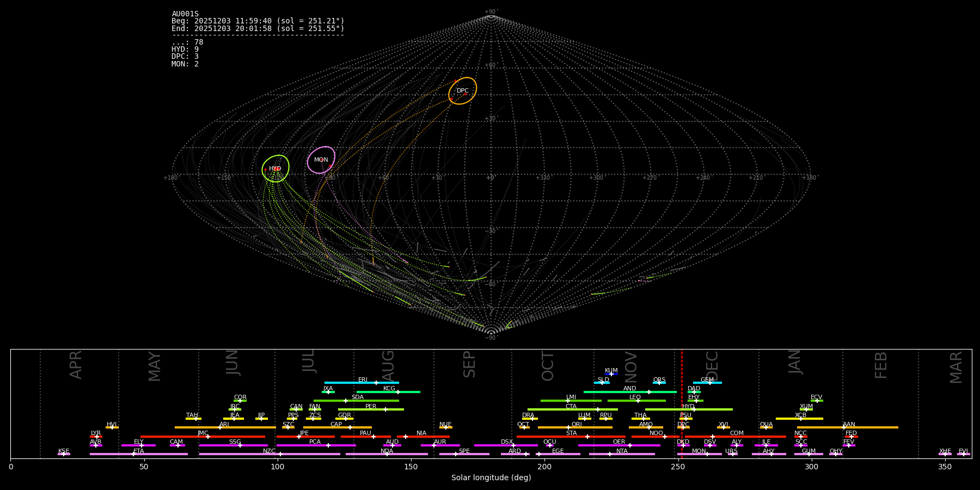Click the EVI label in the timeline

coord(963,451)
